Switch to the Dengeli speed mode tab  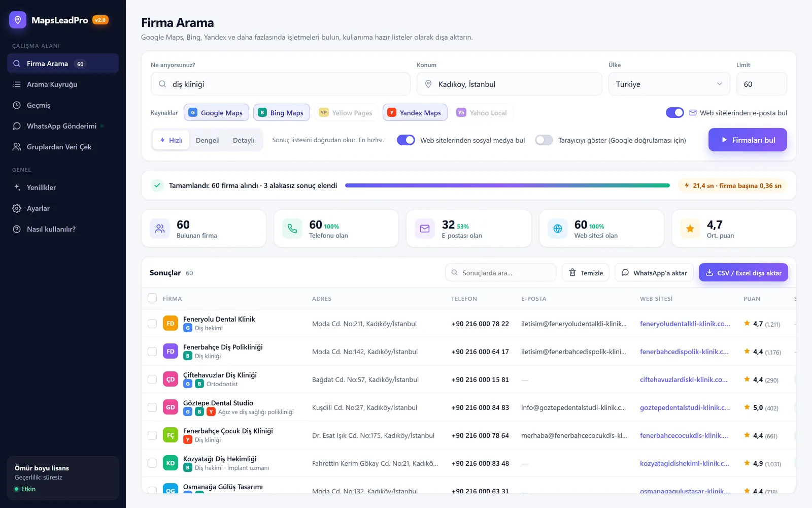coord(208,140)
